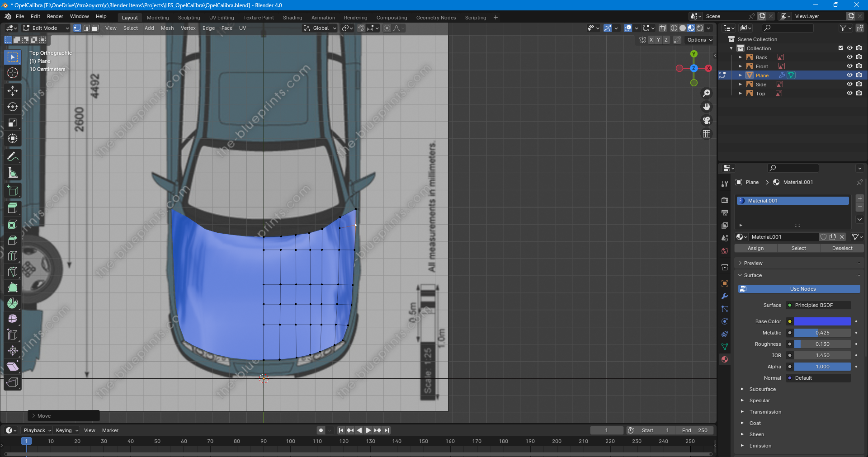Viewport: 868px width, 457px height.
Task: Hide the Back collection item in viewport
Action: point(849,57)
